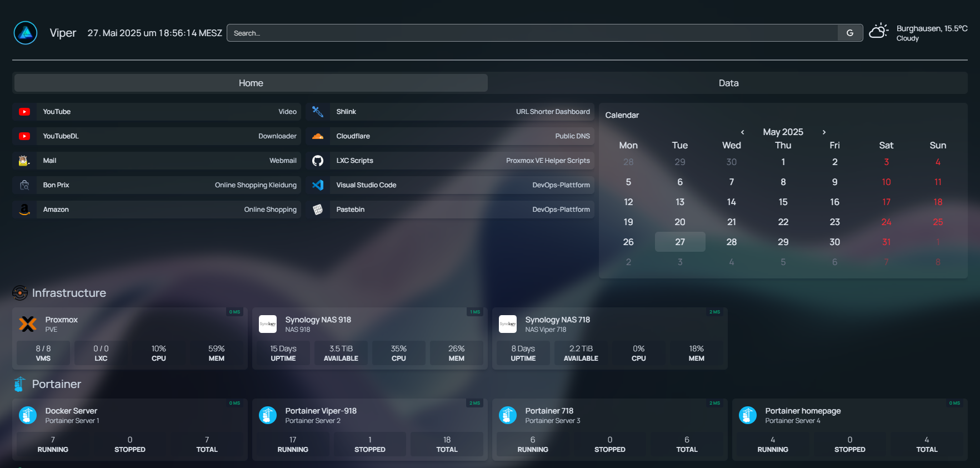The height and width of the screenshot is (468, 980).
Task: Click the Google search button
Action: 849,33
